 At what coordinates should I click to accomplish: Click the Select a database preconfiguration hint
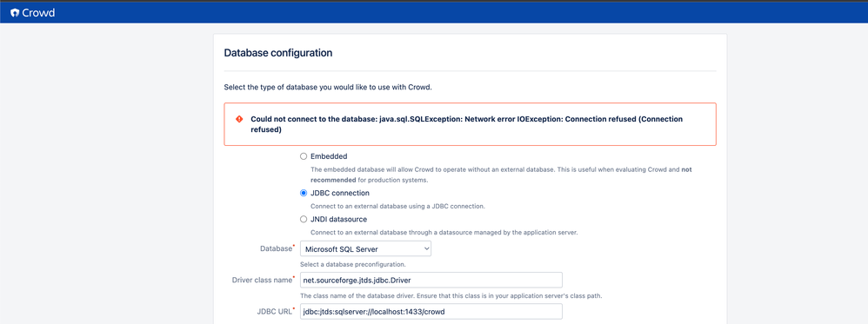[x=352, y=264]
